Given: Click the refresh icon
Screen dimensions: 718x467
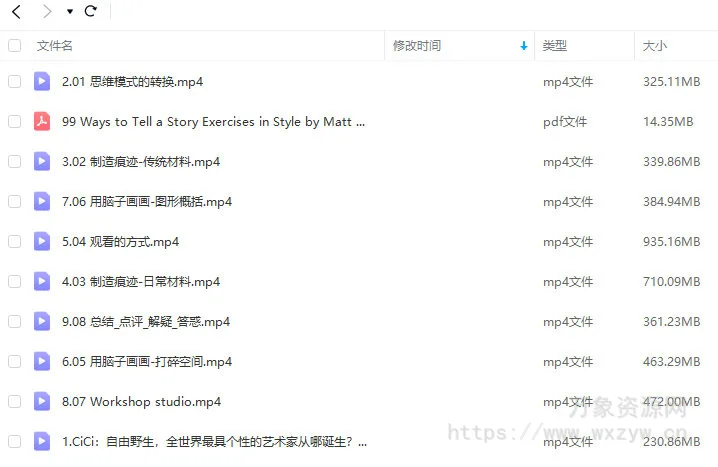Looking at the screenshot, I should click(91, 12).
